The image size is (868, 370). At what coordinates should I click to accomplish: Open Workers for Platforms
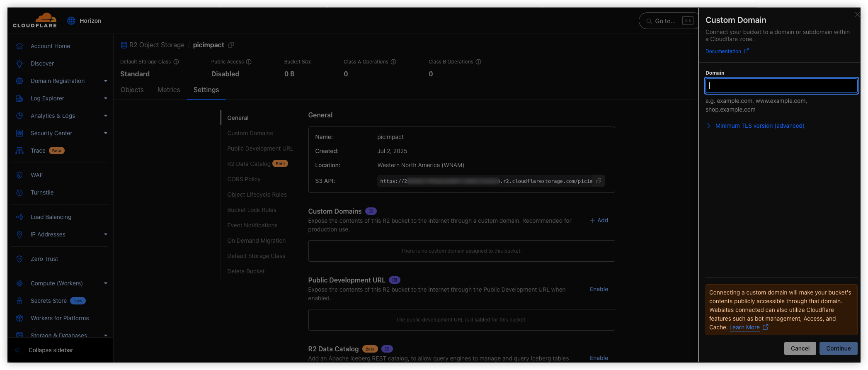(x=60, y=318)
